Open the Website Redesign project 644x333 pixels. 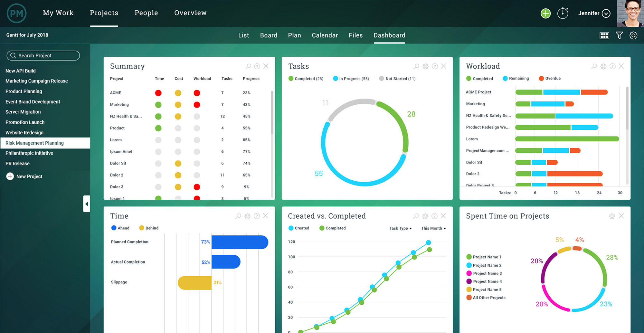24,133
